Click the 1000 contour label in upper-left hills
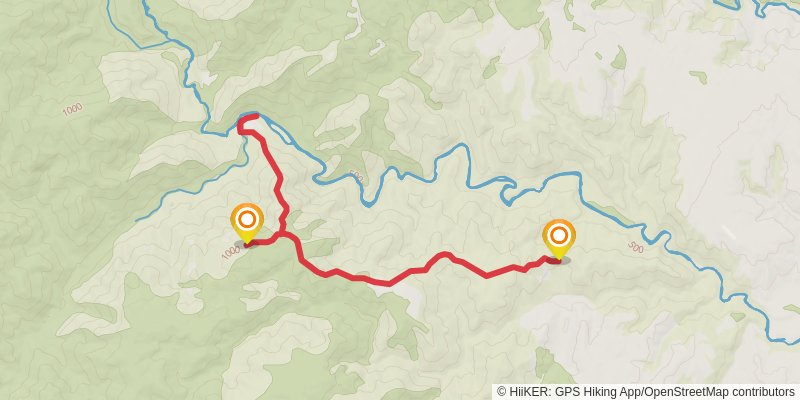This screenshot has height=400, width=800. (72, 109)
